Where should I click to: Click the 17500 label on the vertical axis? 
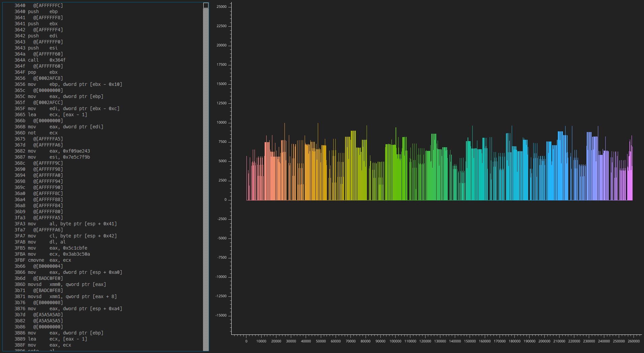click(x=222, y=65)
